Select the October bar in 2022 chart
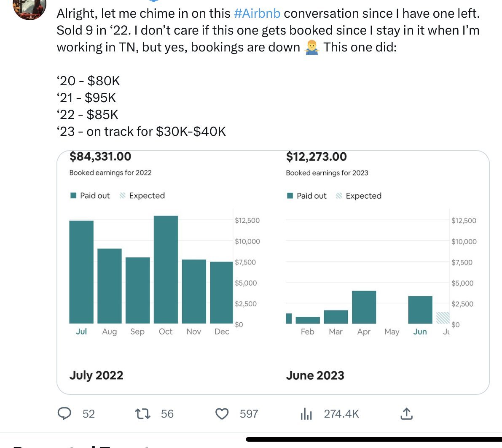 166,270
